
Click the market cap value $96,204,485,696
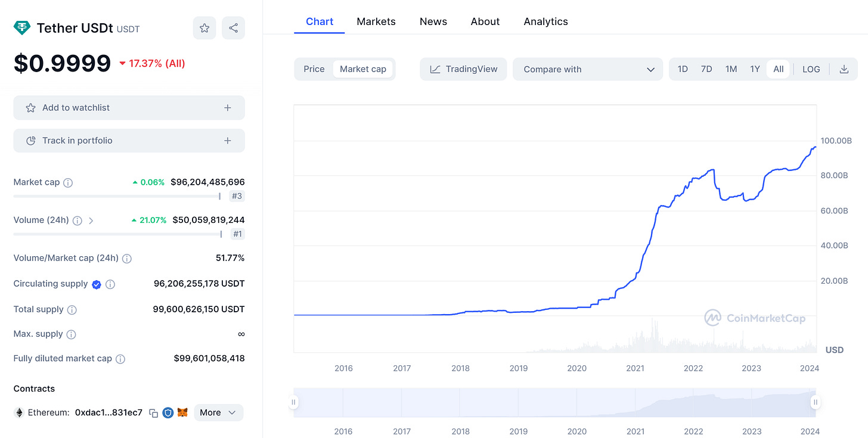coord(207,182)
